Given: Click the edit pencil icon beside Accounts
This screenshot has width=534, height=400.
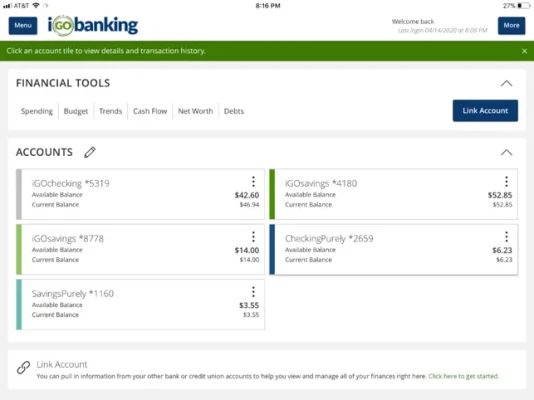Looking at the screenshot, I should (90, 152).
